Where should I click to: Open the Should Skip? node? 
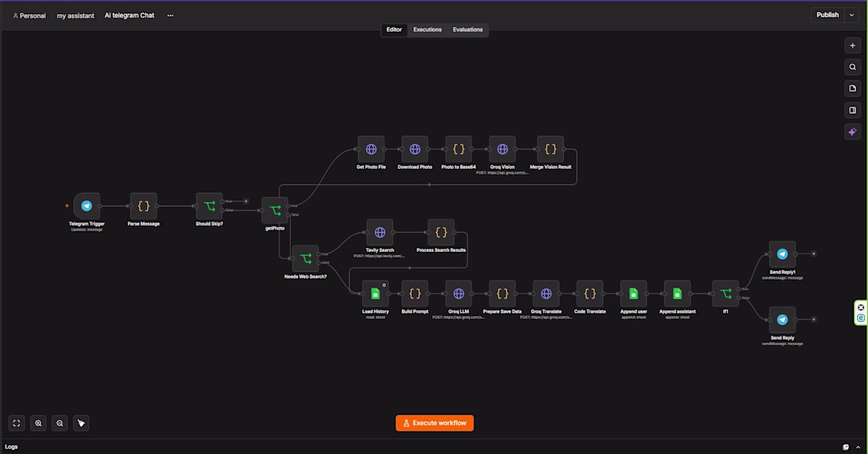click(x=209, y=206)
